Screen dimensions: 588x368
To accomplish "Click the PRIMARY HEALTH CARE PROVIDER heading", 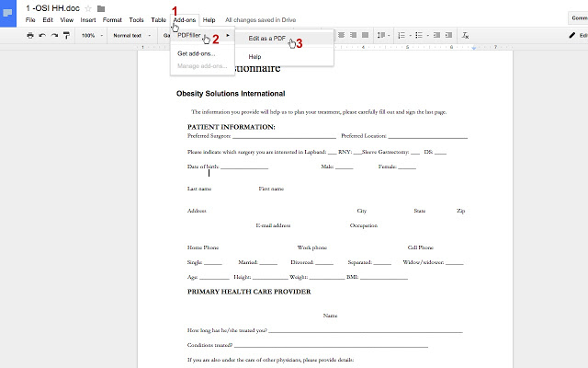I will pyautogui.click(x=249, y=292).
